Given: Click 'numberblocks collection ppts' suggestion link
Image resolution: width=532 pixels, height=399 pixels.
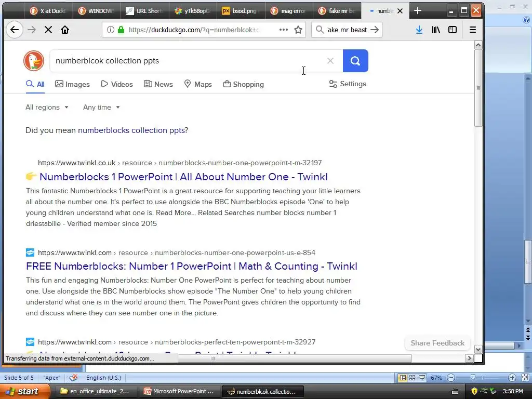Looking at the screenshot, I should pos(131,130).
